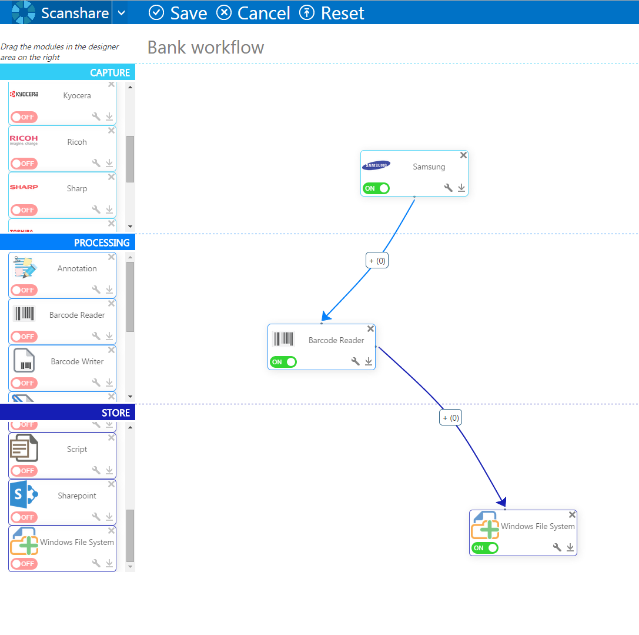Click the Samsung node download icon
The width and height of the screenshot is (639, 635).
(461, 188)
